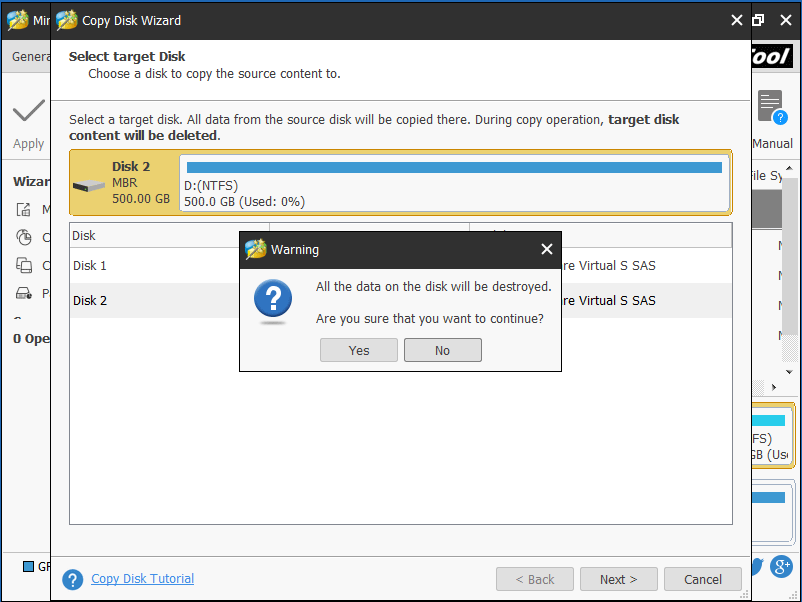Open the Manual icon in main window
The image size is (802, 602).
[772, 106]
